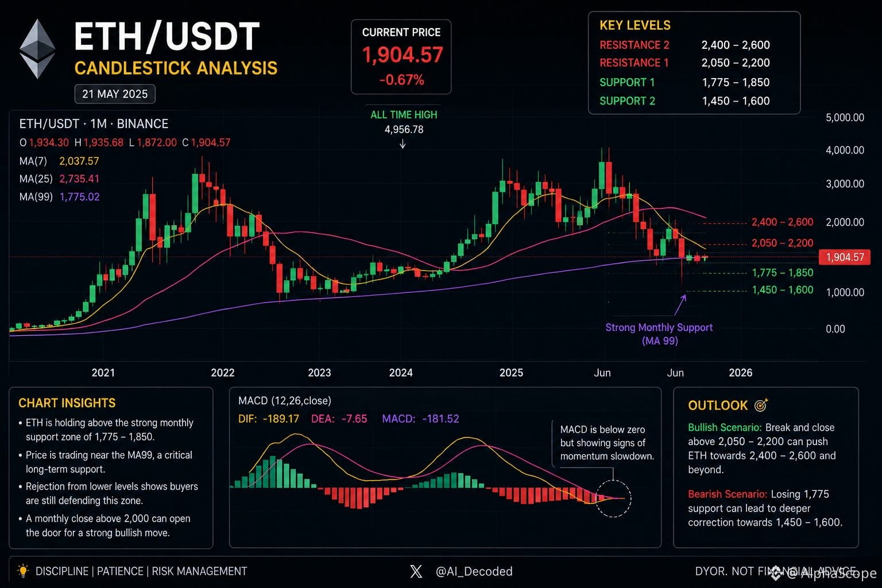Image resolution: width=882 pixels, height=588 pixels.
Task: Click the open price 1,934.30
Action: pyautogui.click(x=49, y=142)
